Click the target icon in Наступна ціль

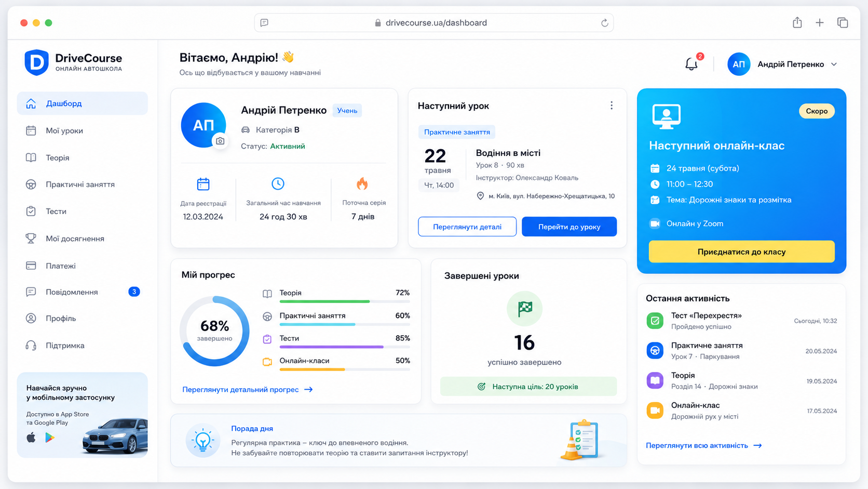point(481,387)
